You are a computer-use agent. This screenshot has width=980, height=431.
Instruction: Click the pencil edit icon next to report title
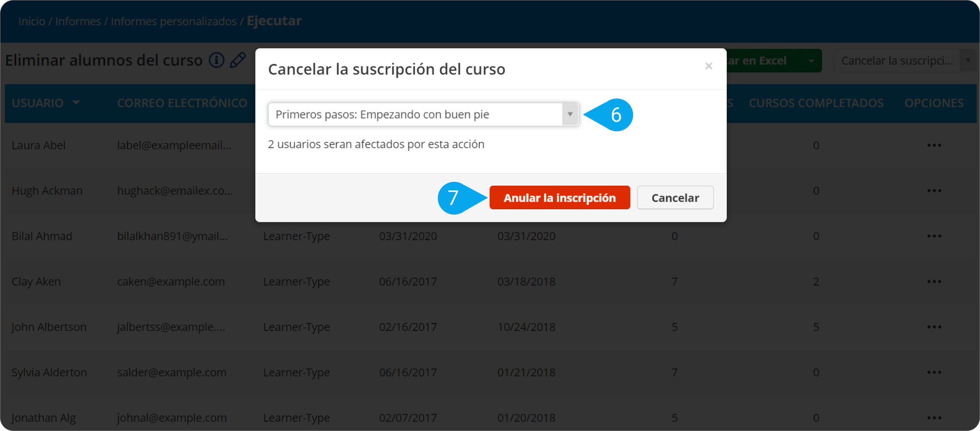(238, 60)
